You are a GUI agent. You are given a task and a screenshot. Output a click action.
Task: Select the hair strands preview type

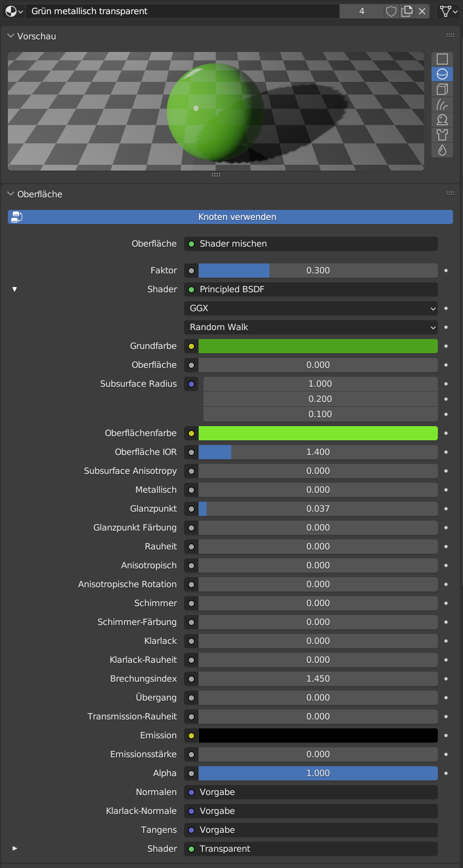pyautogui.click(x=442, y=104)
